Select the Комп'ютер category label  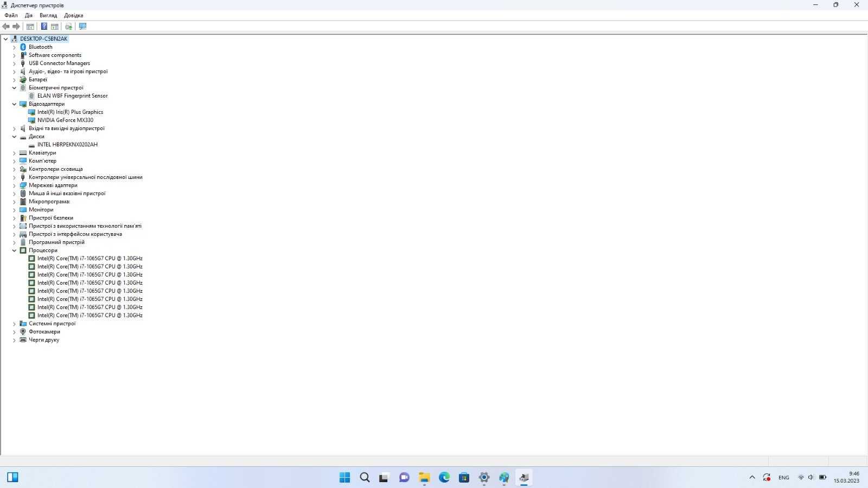[x=42, y=160]
